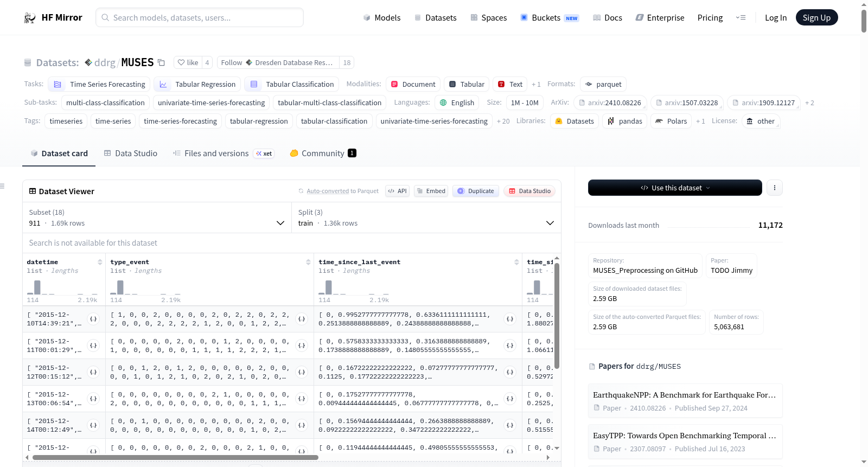The width and height of the screenshot is (868, 467).
Task: Show the 20 additional tags
Action: point(503,121)
